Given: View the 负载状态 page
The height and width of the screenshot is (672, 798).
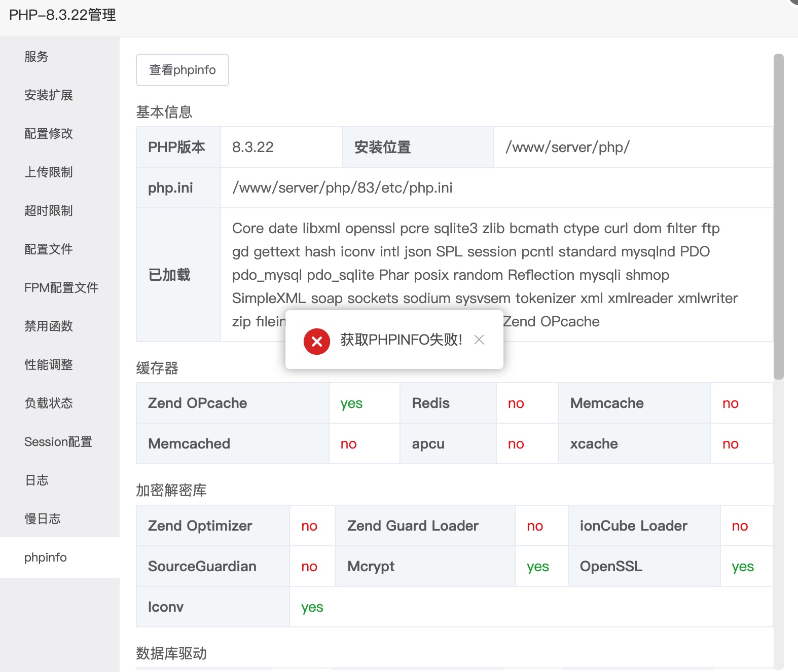Looking at the screenshot, I should point(49,403).
